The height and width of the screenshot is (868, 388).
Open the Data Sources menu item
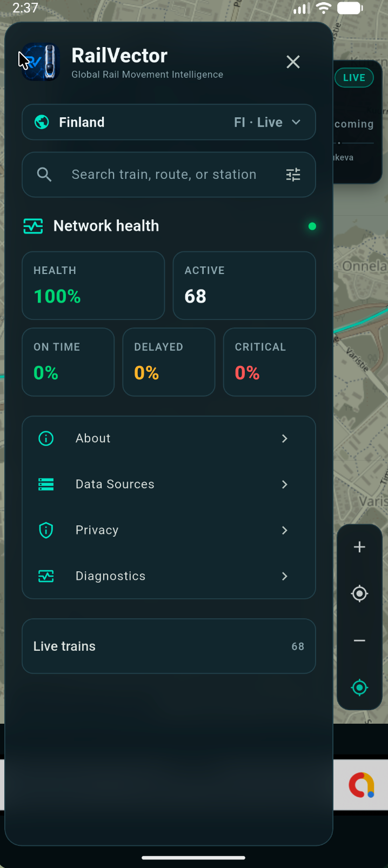[x=169, y=484]
